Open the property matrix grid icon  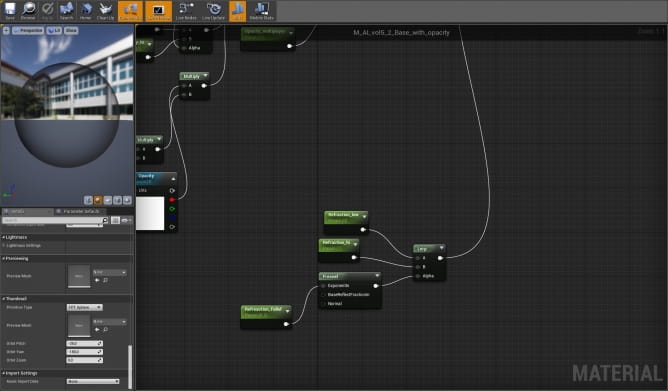coord(115,220)
